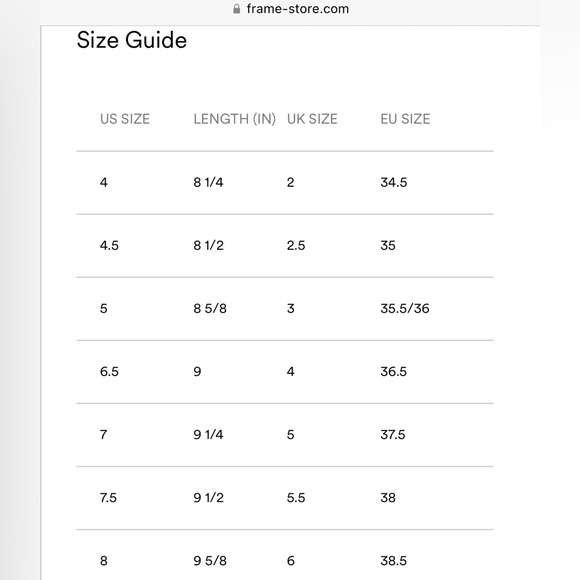Click the Size Guide heading
Viewport: 580px width, 580px height.
tap(132, 40)
